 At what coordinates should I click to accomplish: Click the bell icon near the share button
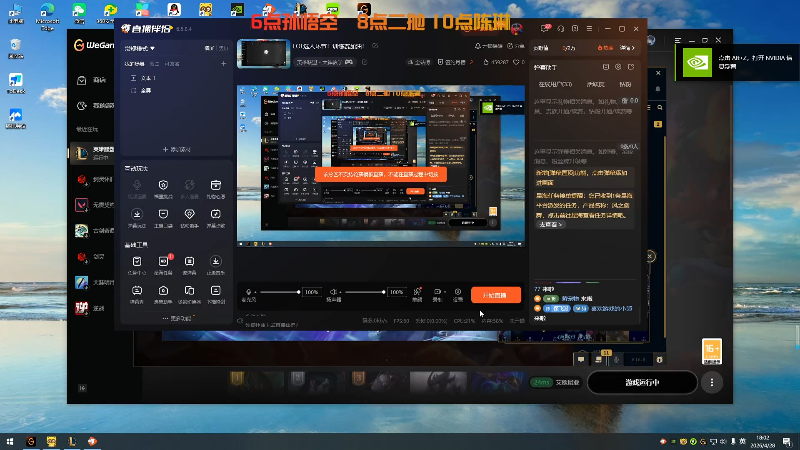(x=478, y=46)
